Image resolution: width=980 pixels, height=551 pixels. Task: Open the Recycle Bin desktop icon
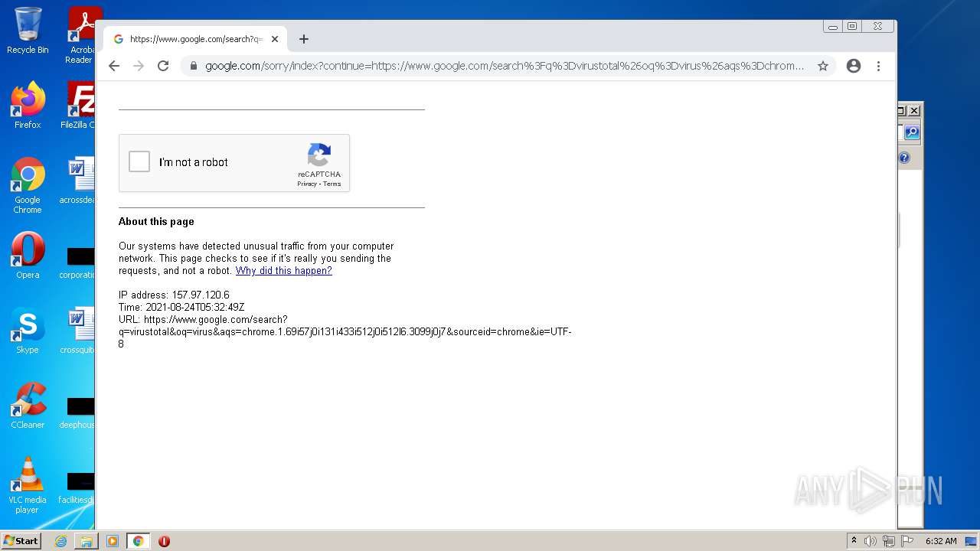click(28, 31)
